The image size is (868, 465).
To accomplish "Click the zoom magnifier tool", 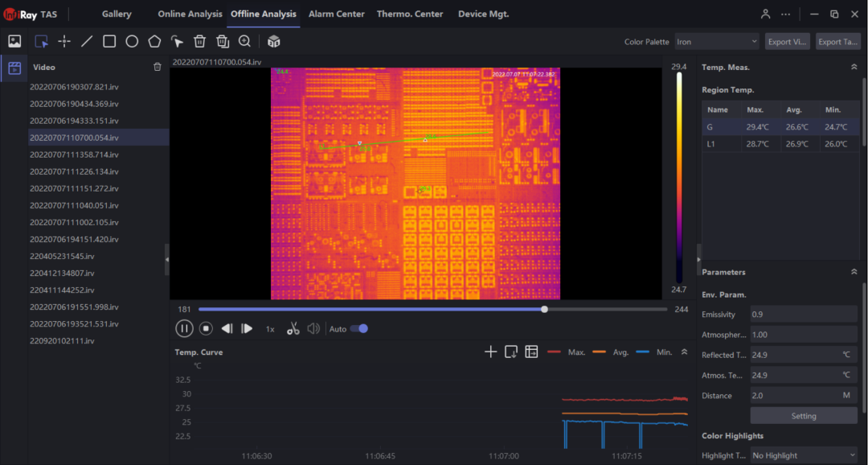I will pos(244,41).
